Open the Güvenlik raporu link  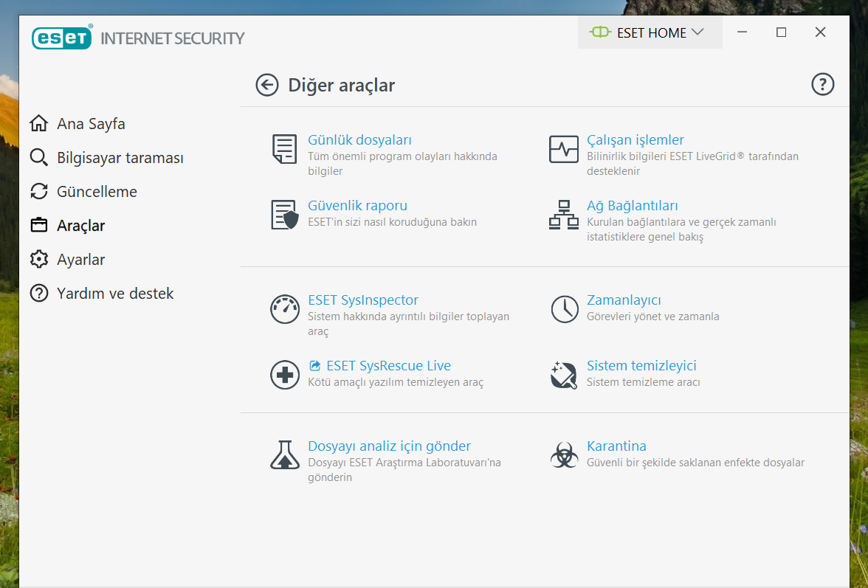357,205
